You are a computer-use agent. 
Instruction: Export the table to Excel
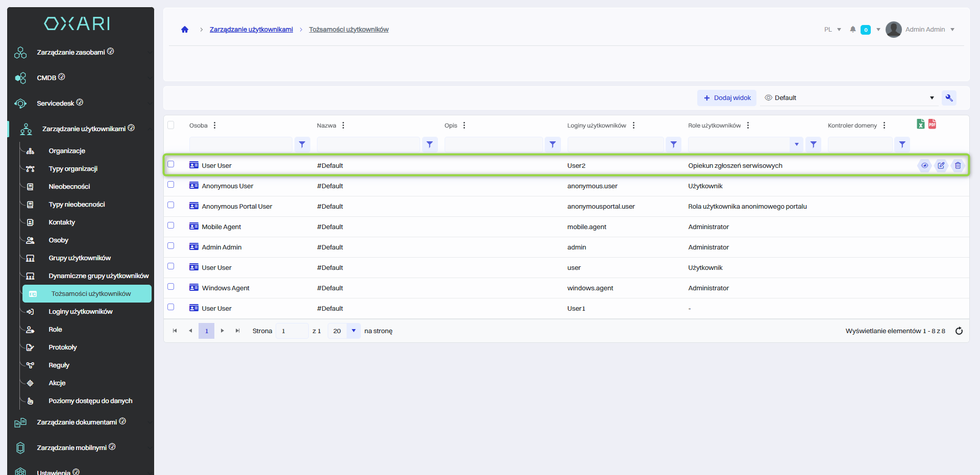(x=920, y=124)
